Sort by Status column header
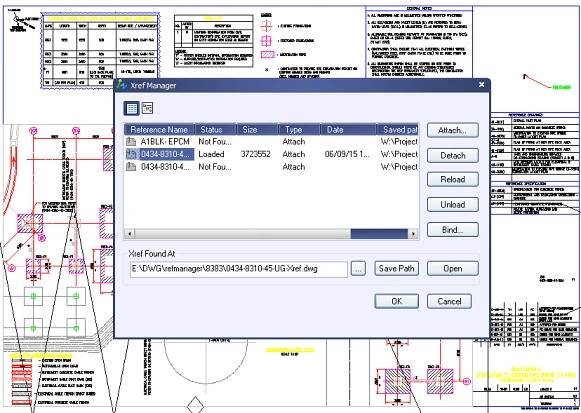The image size is (581, 413). (216, 130)
